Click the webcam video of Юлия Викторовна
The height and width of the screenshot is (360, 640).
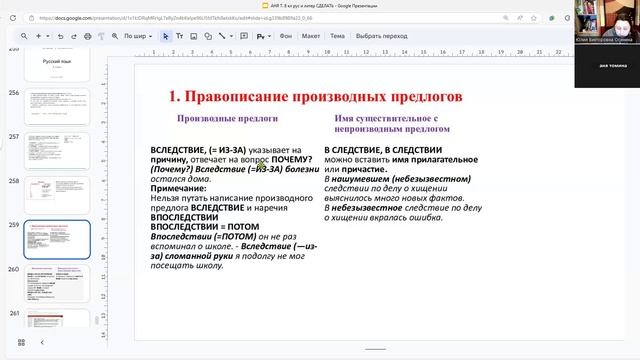pos(607,22)
